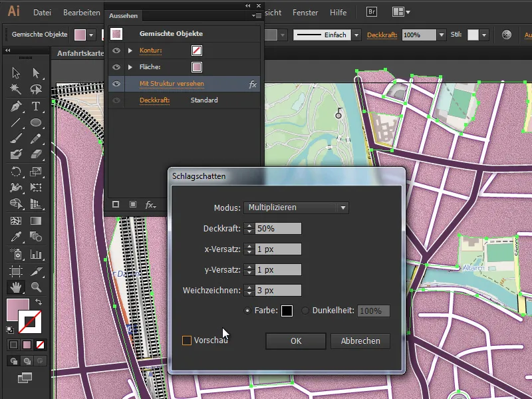Hide the Mit Struktur versehen effect

pyautogui.click(x=116, y=84)
